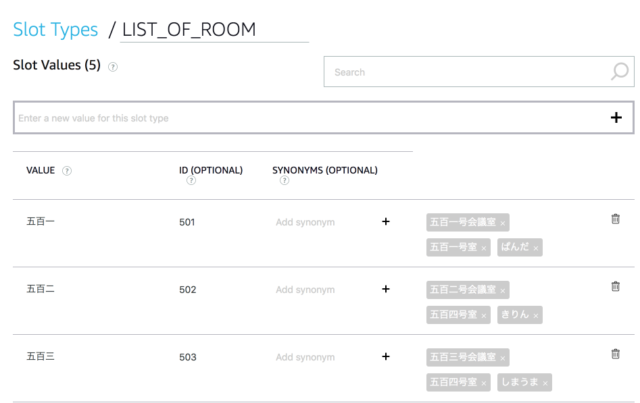640x403 pixels.
Task: Add new slot value with plus icon
Action: click(616, 118)
